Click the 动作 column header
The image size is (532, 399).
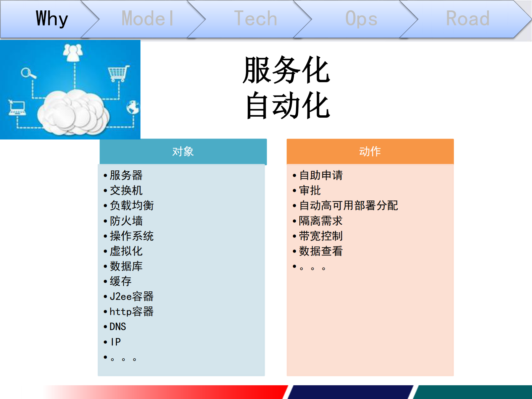pyautogui.click(x=370, y=152)
